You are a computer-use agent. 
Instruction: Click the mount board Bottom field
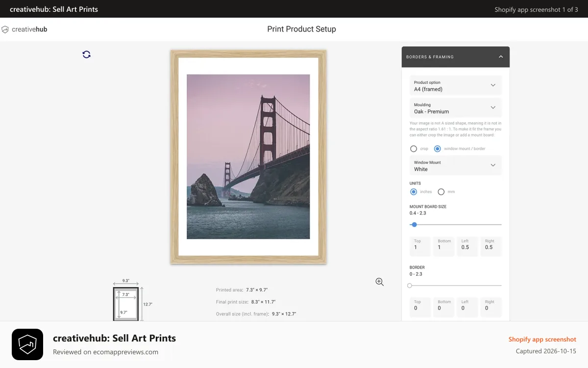point(444,246)
